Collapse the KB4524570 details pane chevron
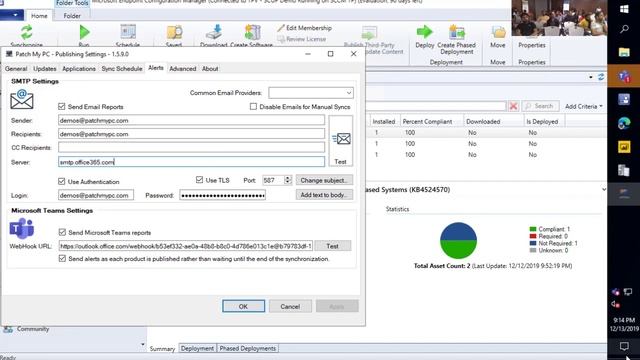The image size is (640, 360). 604,189
